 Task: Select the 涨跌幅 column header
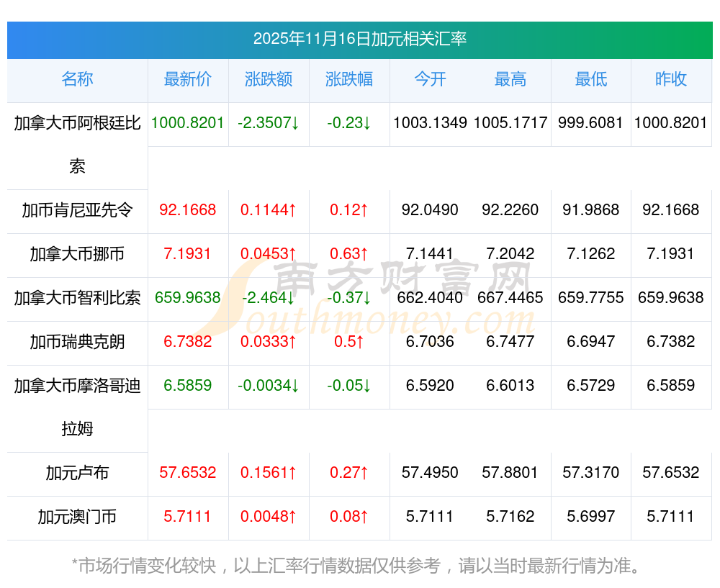349,79
